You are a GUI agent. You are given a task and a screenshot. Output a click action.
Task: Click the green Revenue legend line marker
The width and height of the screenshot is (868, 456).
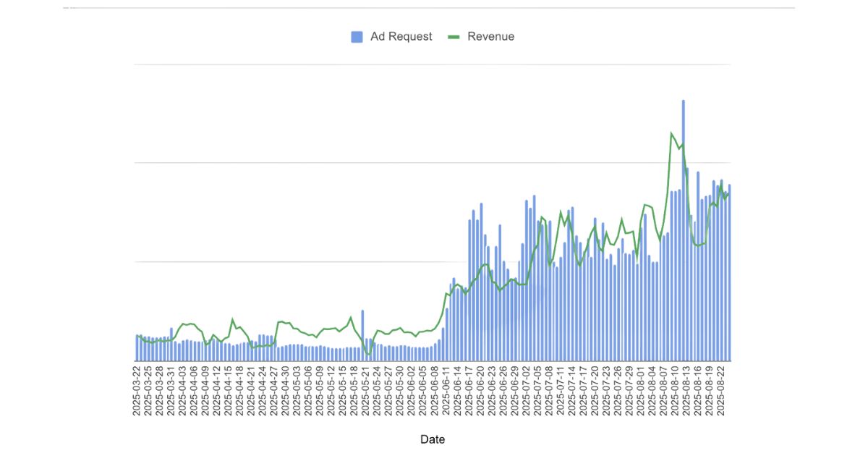click(454, 37)
